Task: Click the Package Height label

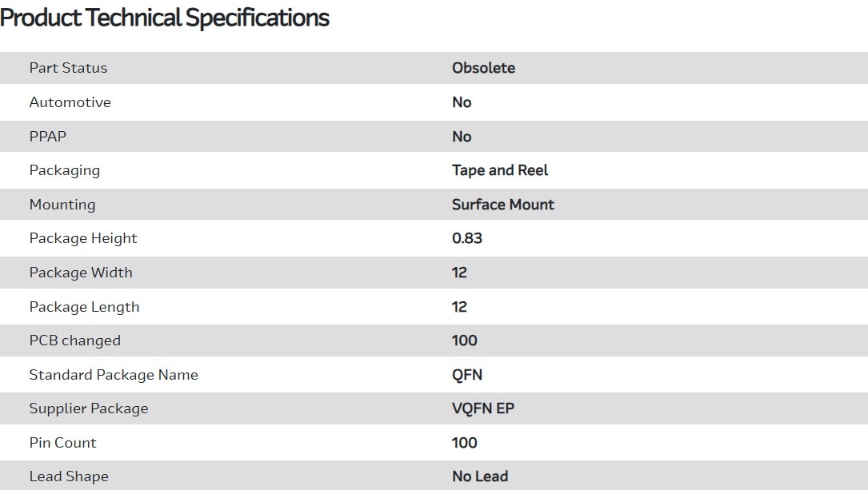Action: pyautogui.click(x=83, y=238)
